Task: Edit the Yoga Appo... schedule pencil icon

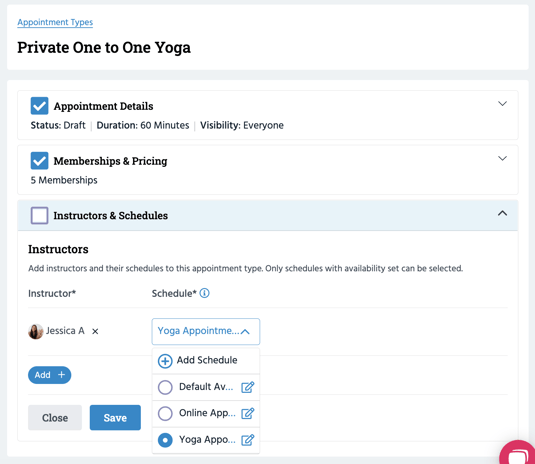Action: coord(247,440)
